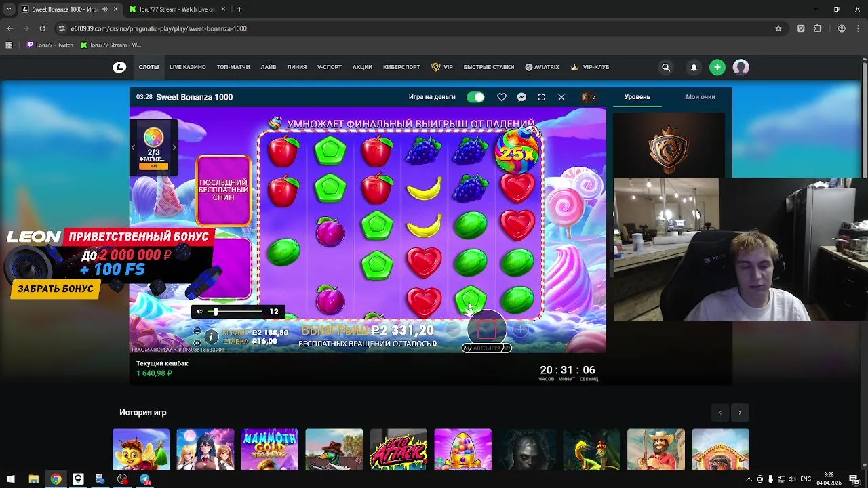Open the game hamburger menu icon
The width and height of the screenshot is (868, 488).
197,331
